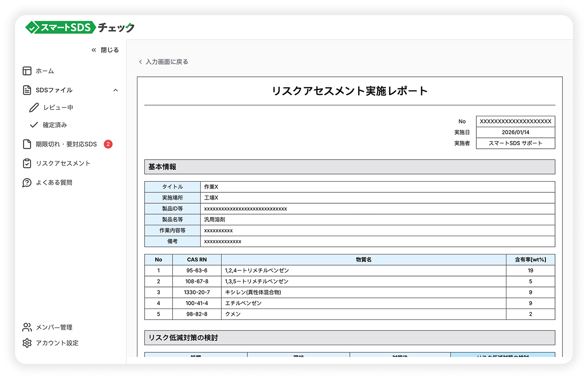
Task: Click the よくある質問 question bubble icon
Action: pyautogui.click(x=28, y=182)
